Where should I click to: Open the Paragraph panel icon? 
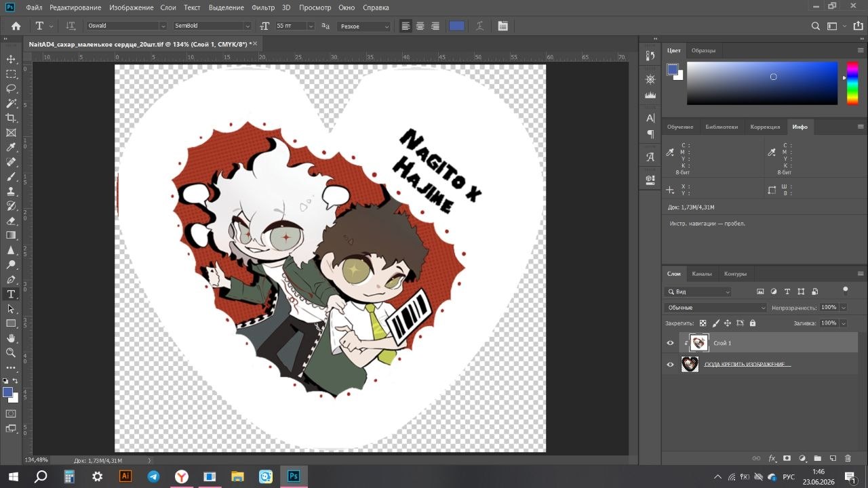click(650, 134)
